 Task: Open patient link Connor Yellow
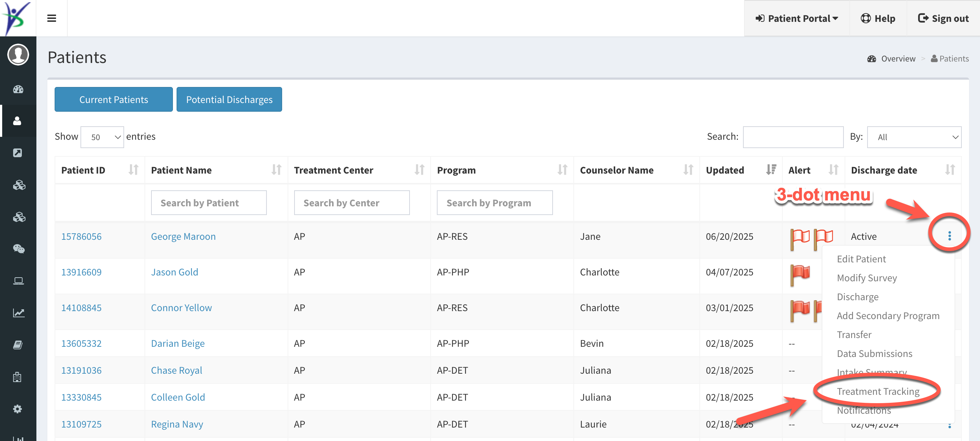click(181, 307)
